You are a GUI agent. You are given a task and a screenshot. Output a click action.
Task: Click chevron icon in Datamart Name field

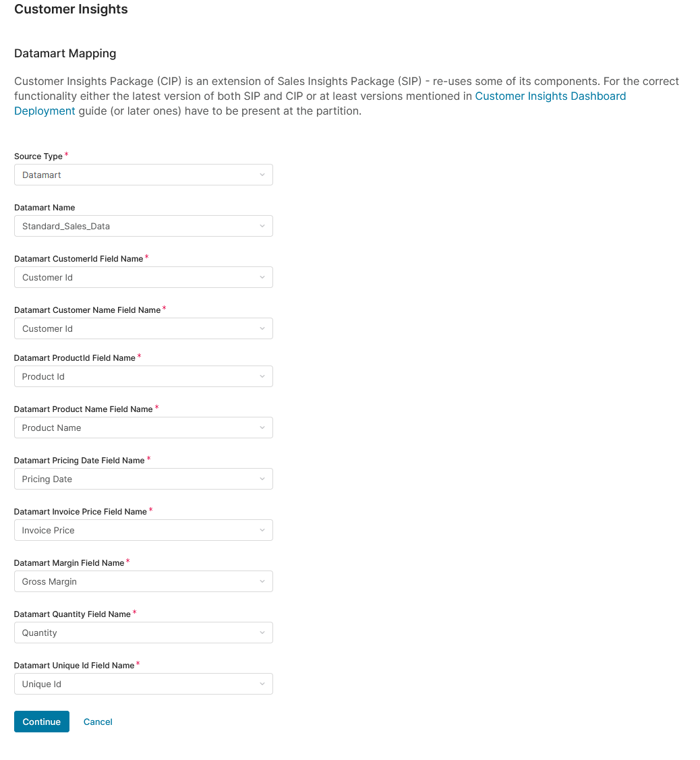(x=262, y=227)
